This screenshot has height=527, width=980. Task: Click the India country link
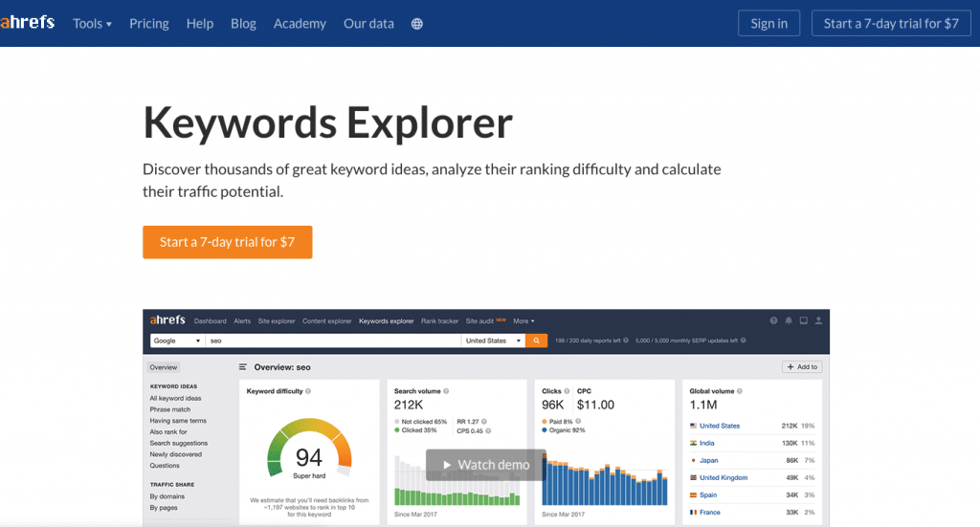point(707,444)
